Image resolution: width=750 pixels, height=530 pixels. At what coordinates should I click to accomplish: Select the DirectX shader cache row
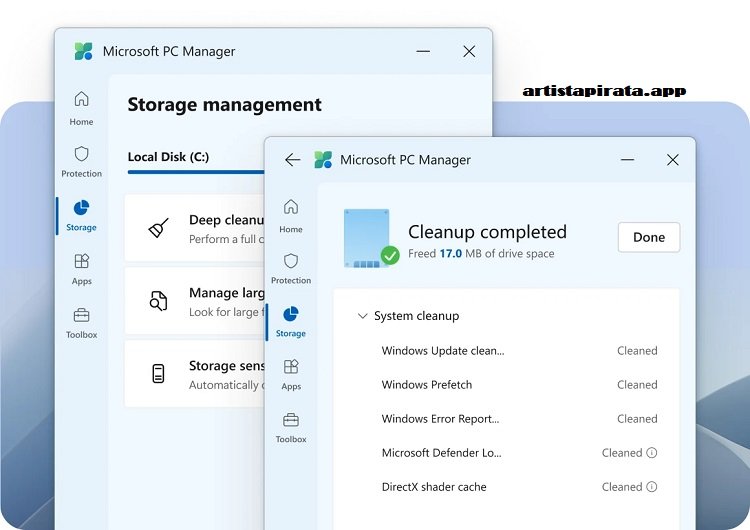(x=519, y=486)
